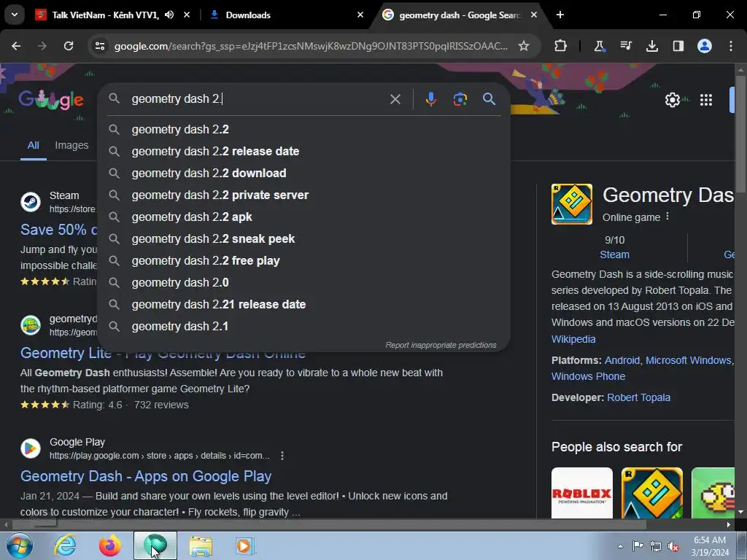This screenshot has width=747, height=560.
Task: Open the Windows Start button
Action: click(x=19, y=545)
